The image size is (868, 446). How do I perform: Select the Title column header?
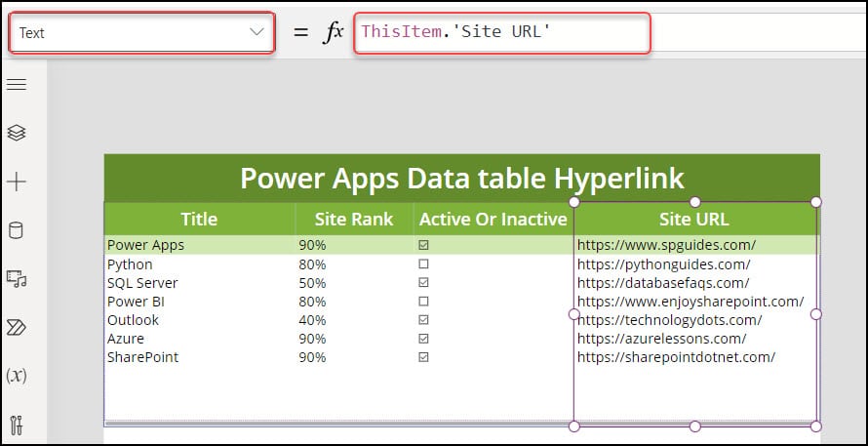(199, 219)
